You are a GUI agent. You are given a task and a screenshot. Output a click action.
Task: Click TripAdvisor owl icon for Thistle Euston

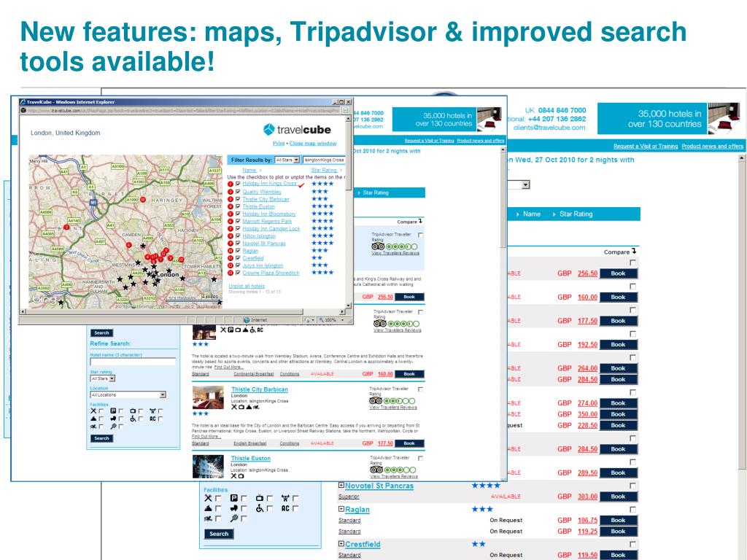coord(376,470)
